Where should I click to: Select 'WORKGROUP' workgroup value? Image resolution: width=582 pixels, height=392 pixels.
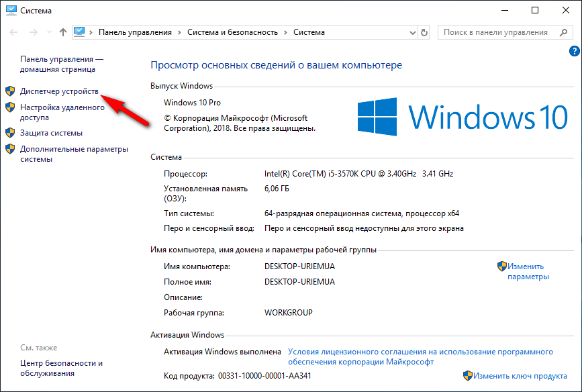click(x=289, y=313)
